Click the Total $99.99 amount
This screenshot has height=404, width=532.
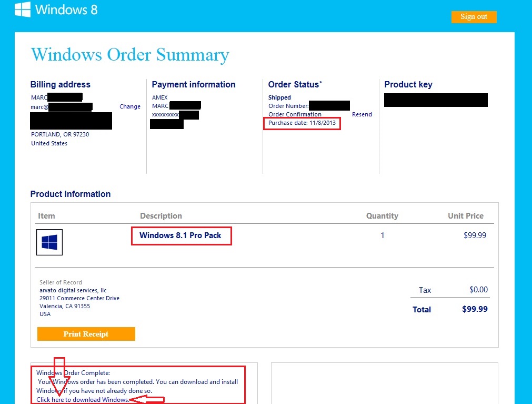(475, 309)
